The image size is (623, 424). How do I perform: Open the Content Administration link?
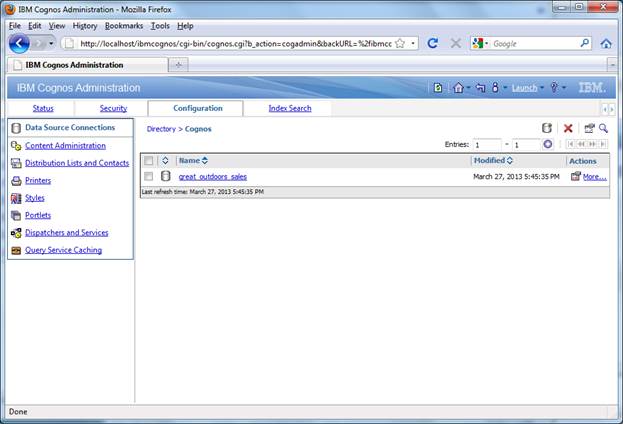pos(65,146)
